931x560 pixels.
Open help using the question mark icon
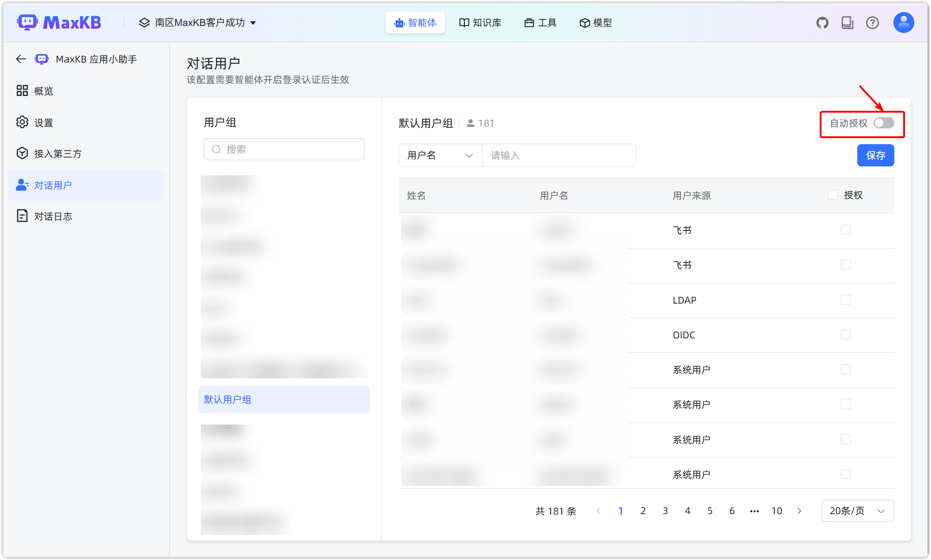(873, 22)
